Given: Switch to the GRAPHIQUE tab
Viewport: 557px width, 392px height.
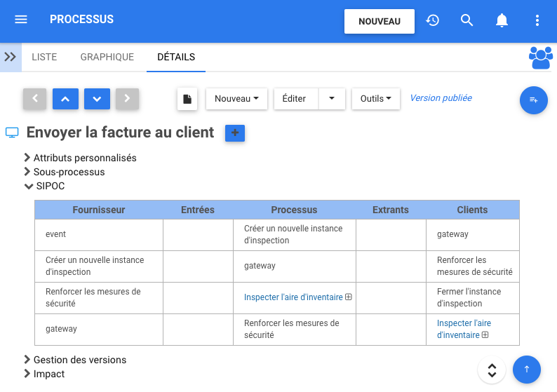Looking at the screenshot, I should (107, 57).
